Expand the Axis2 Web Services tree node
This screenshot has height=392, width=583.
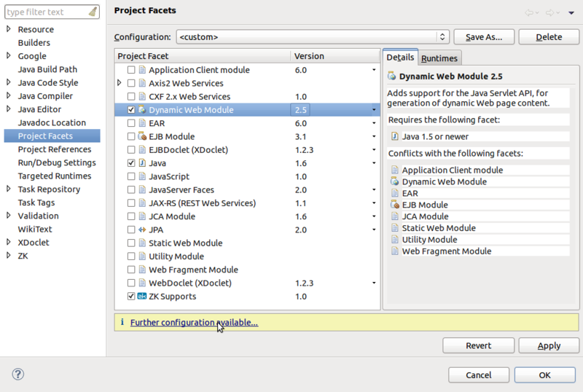coord(119,83)
